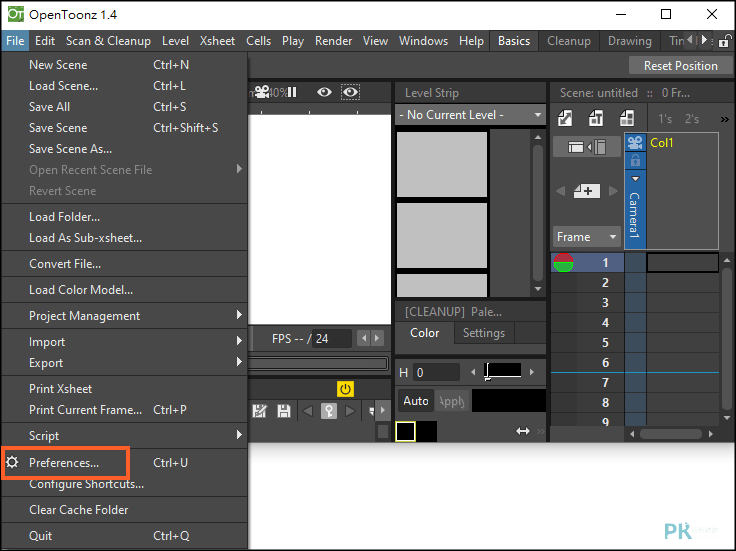Click the hue slider bar
This screenshot has width=736, height=551.
(x=503, y=370)
